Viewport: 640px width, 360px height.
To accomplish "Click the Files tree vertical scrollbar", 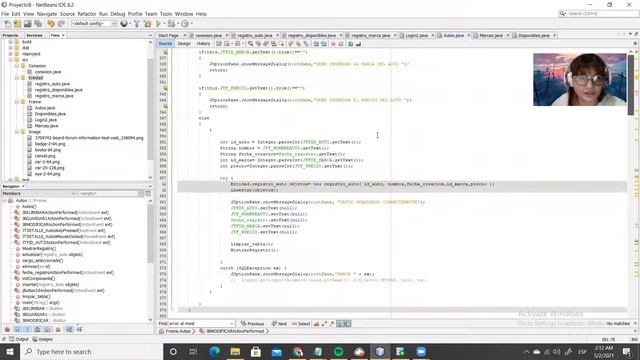I will click(150, 108).
